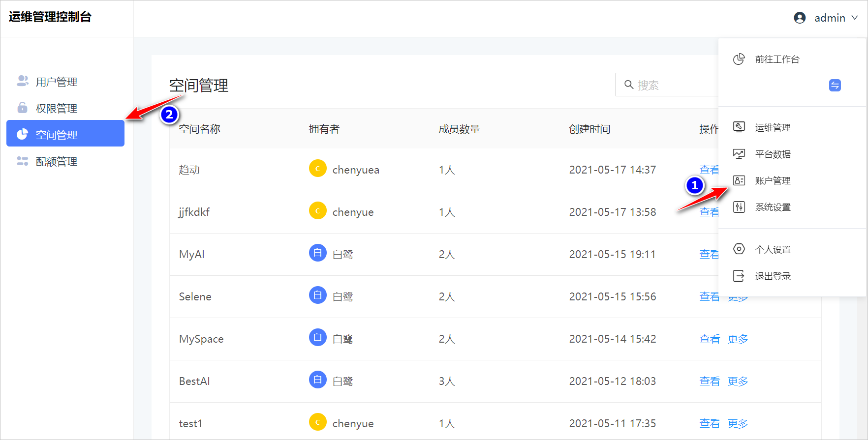This screenshot has height=440, width=868.
Task: Click the 2021-05-12 18:03 creation time
Action: [x=612, y=381]
